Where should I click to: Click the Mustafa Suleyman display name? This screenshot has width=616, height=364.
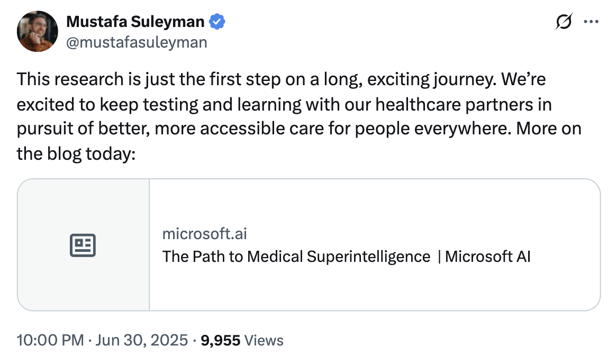click(135, 22)
